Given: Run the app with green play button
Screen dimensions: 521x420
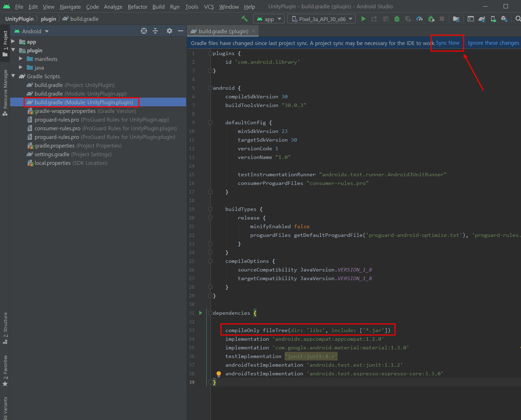Looking at the screenshot, I should (x=363, y=19).
